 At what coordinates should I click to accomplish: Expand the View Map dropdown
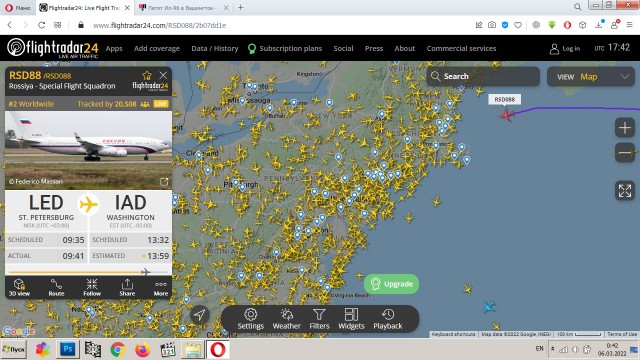point(591,77)
